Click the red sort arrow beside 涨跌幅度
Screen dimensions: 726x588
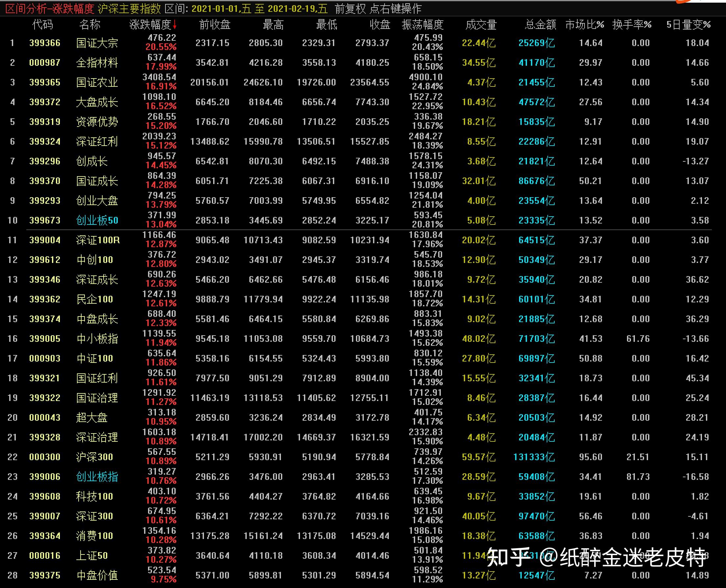(x=175, y=25)
